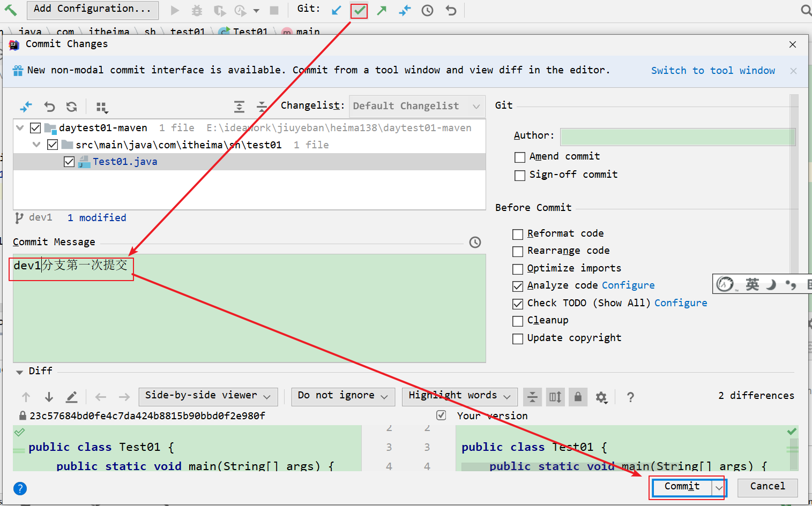
Task: Collapse the Diff section
Action: 19,372
